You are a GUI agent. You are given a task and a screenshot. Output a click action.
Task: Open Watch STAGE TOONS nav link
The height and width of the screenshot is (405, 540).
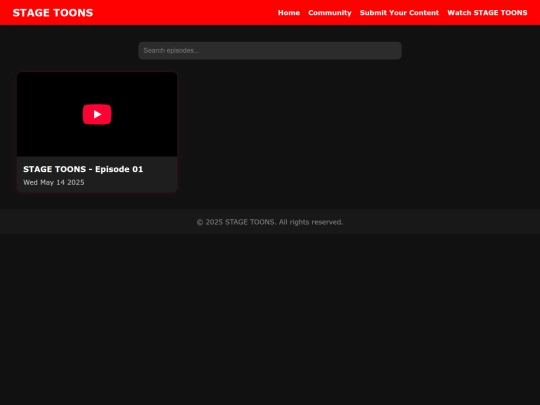coord(487,13)
